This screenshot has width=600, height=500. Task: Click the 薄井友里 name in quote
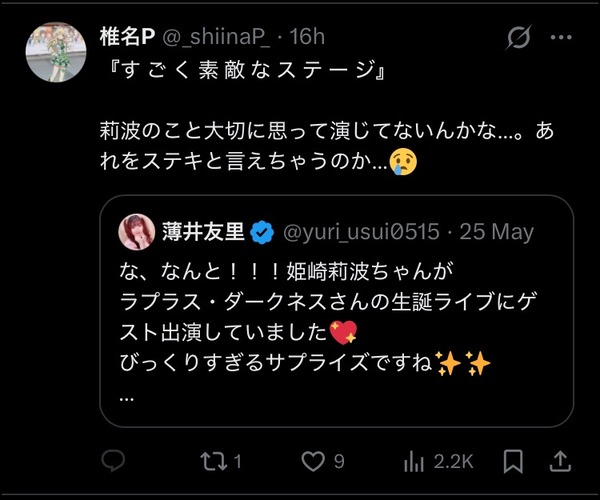(x=203, y=232)
